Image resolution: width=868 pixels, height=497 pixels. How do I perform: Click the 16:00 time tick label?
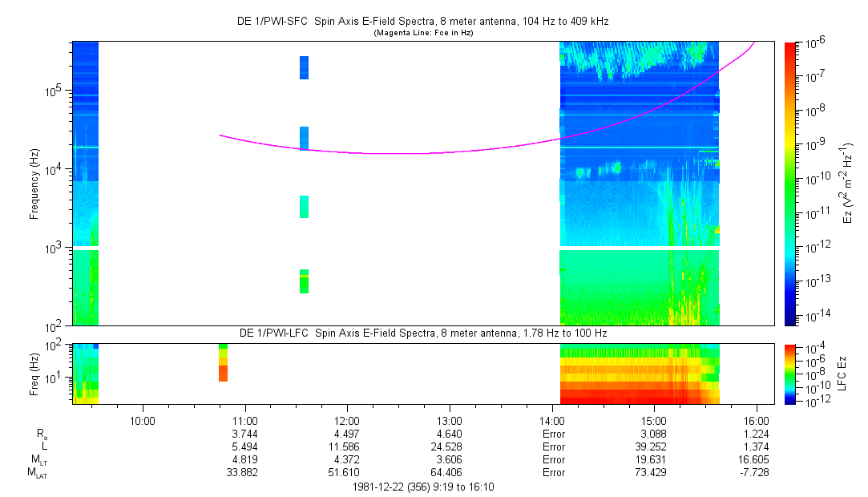756,421
